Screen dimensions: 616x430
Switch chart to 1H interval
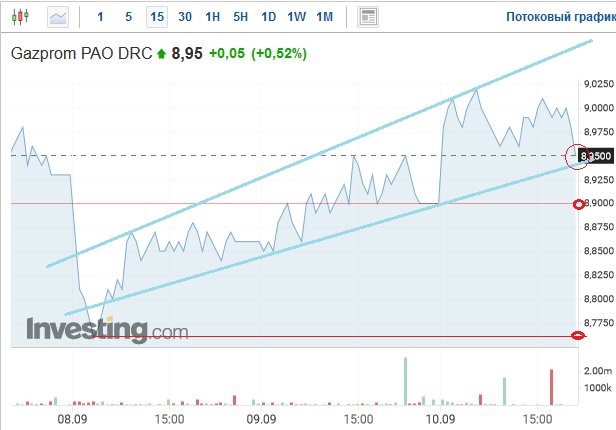tap(213, 17)
